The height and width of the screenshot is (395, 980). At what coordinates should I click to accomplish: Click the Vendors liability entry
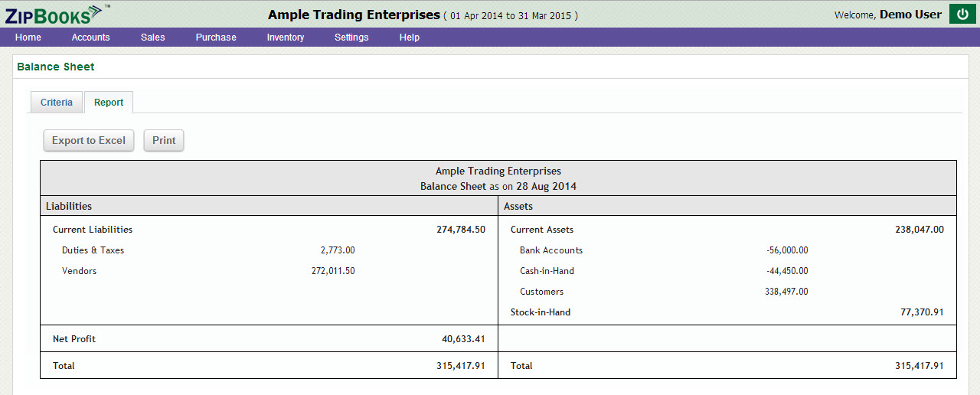pyautogui.click(x=79, y=271)
